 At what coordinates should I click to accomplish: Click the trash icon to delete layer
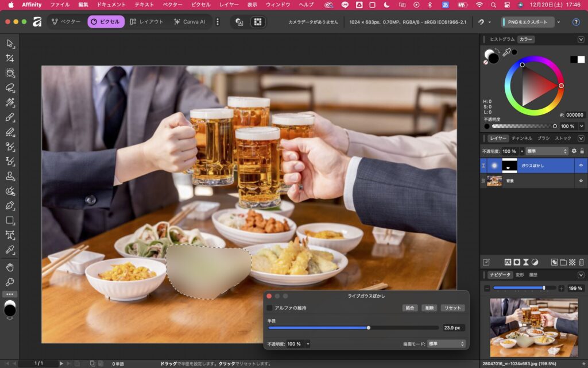point(581,262)
